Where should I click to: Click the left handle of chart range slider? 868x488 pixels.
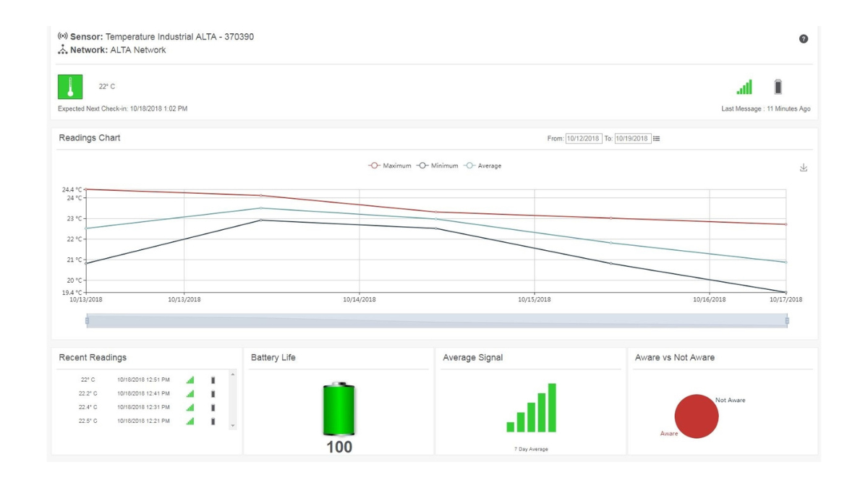coord(87,320)
